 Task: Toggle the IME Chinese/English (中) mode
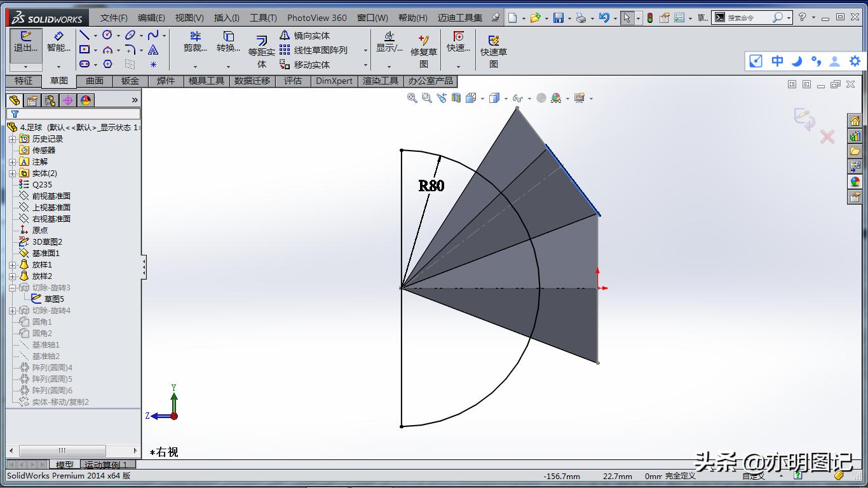[777, 61]
